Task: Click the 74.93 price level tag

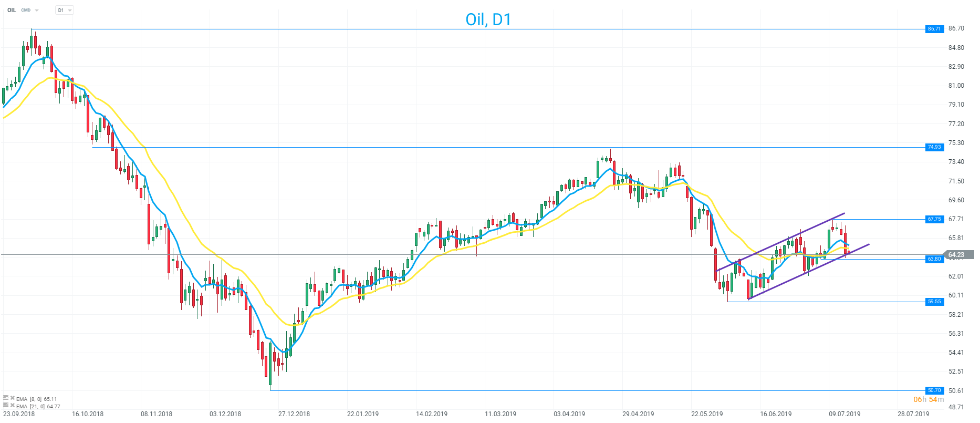Action: [x=934, y=147]
